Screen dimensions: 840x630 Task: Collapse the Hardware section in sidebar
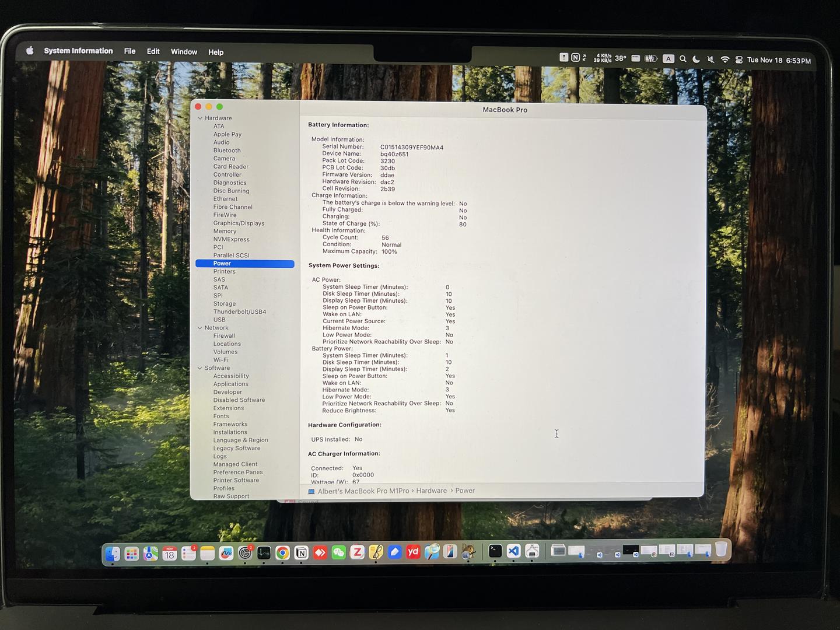200,118
